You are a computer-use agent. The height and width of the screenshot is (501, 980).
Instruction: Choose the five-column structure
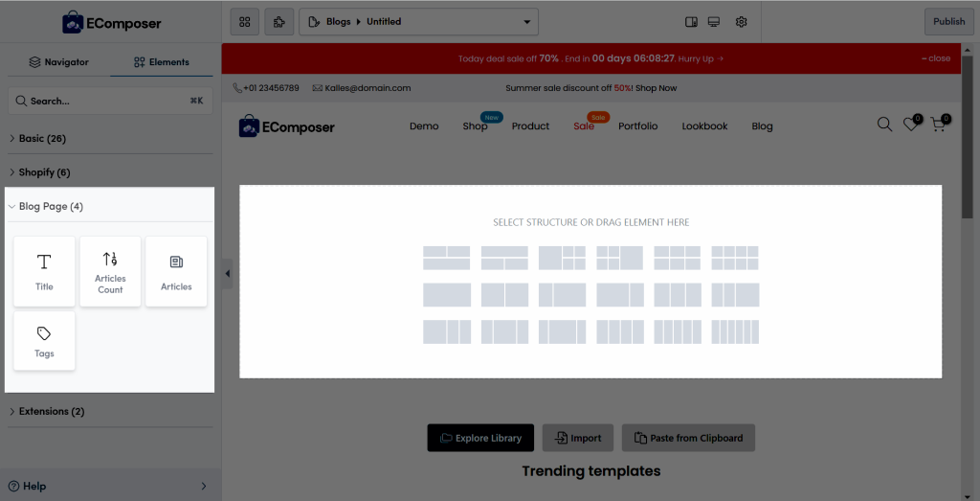[678, 331]
